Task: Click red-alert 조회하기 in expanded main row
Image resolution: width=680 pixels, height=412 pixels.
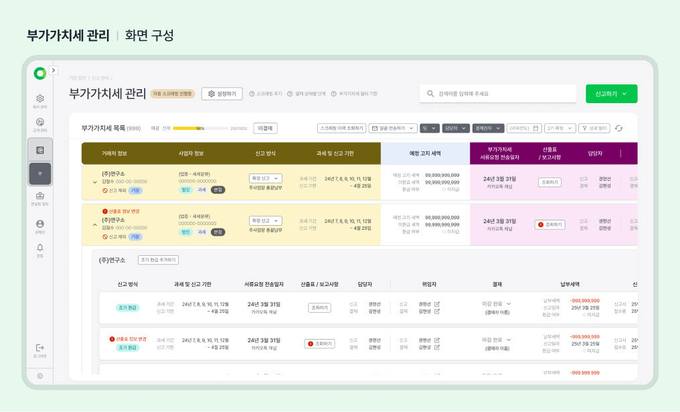Action: [x=550, y=225]
